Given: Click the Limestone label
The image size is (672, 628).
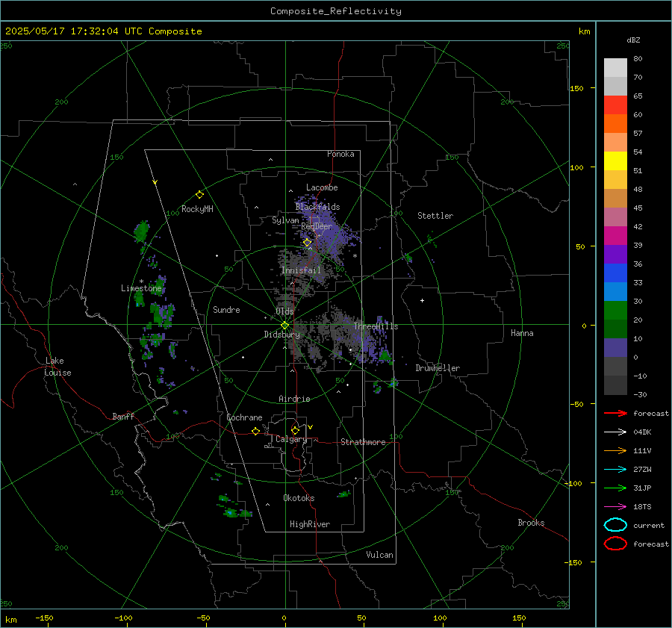Looking at the screenshot, I should click(141, 288).
